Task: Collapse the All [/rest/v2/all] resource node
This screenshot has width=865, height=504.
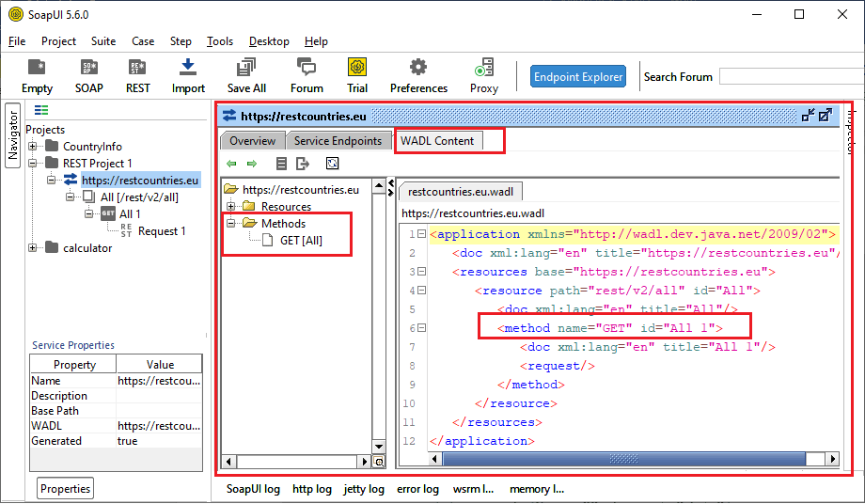Action: [71, 197]
